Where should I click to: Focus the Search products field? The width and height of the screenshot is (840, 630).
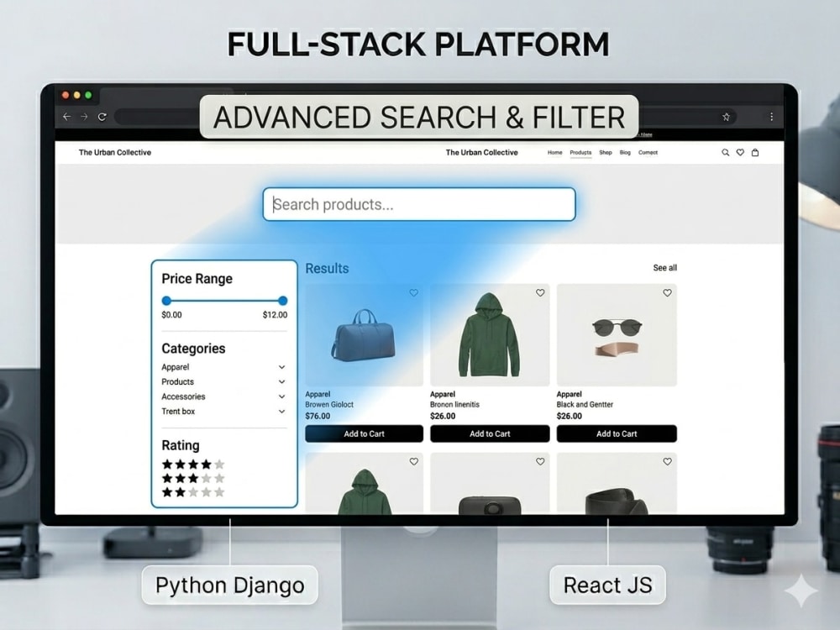419,204
